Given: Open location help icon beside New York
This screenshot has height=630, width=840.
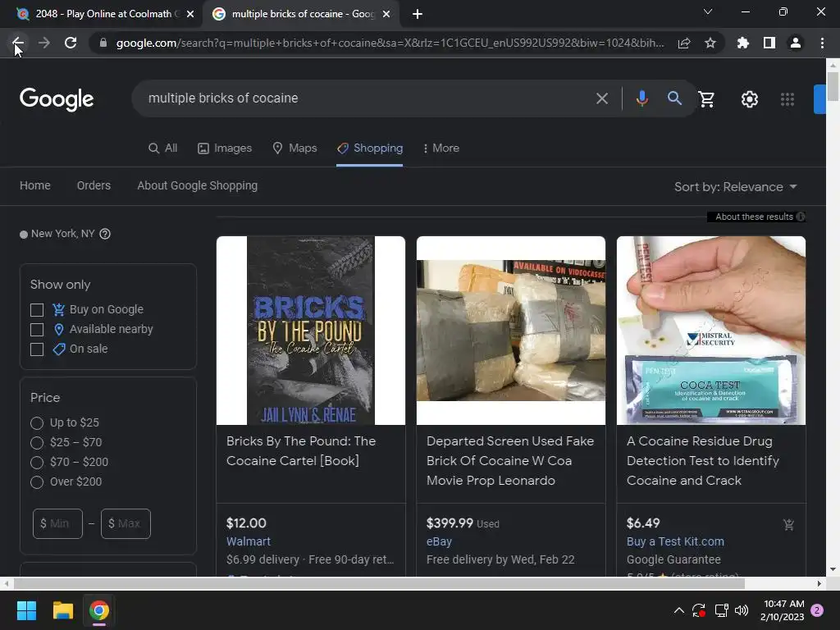Looking at the screenshot, I should [105, 234].
